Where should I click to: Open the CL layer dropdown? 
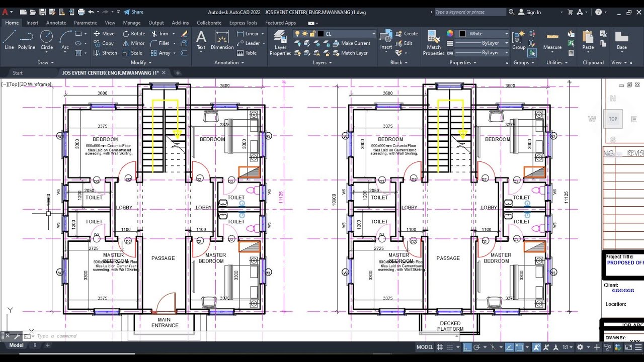pos(335,34)
